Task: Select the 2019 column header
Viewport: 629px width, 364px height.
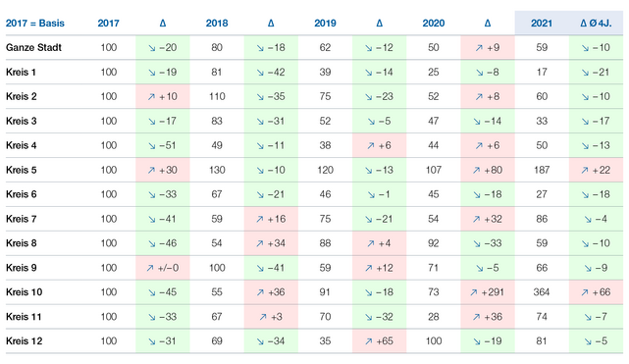Action: [x=325, y=24]
